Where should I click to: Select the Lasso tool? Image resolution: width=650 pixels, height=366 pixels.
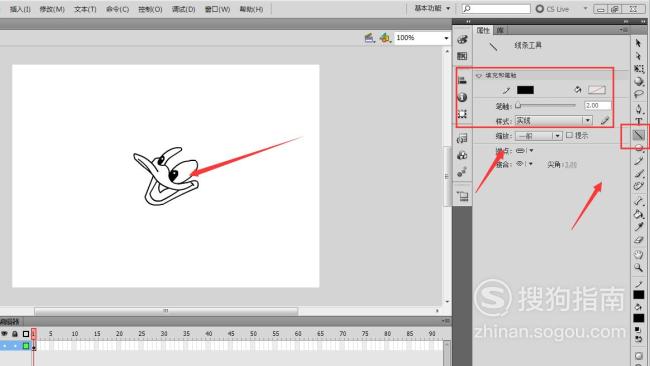coord(638,95)
